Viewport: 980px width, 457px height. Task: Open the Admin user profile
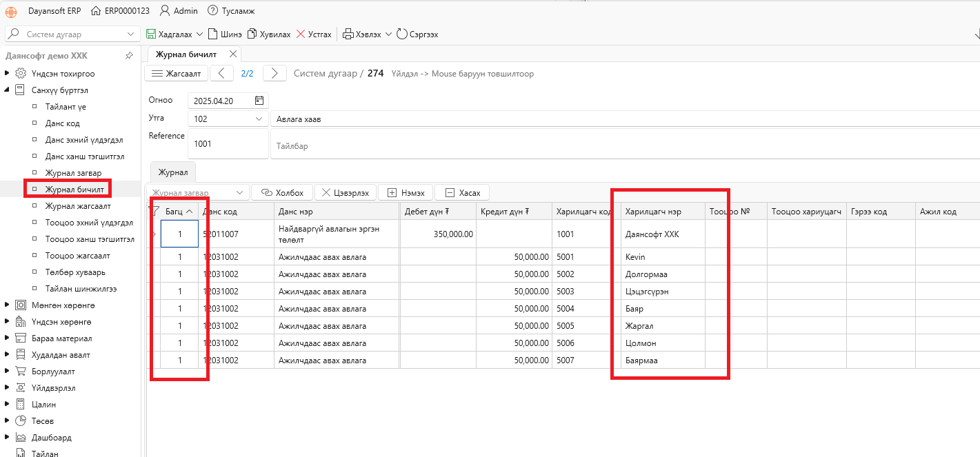coord(179,11)
